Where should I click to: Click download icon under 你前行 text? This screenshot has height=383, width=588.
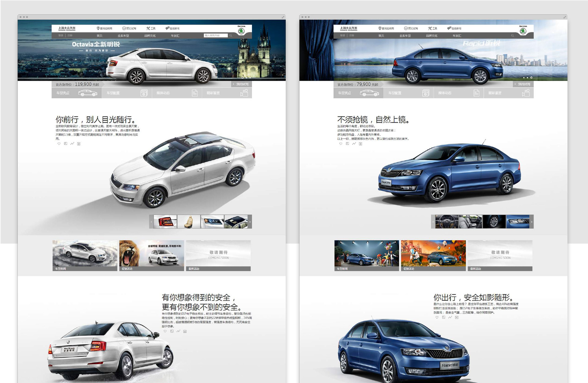point(79,144)
